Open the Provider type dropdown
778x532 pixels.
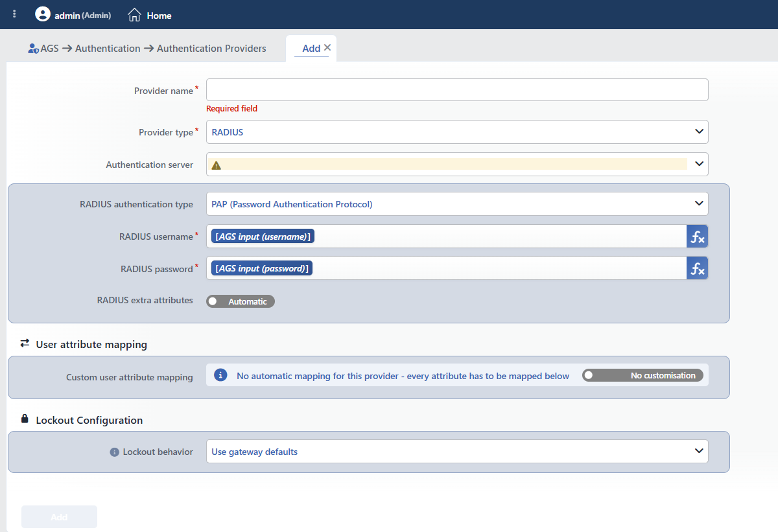(x=457, y=132)
